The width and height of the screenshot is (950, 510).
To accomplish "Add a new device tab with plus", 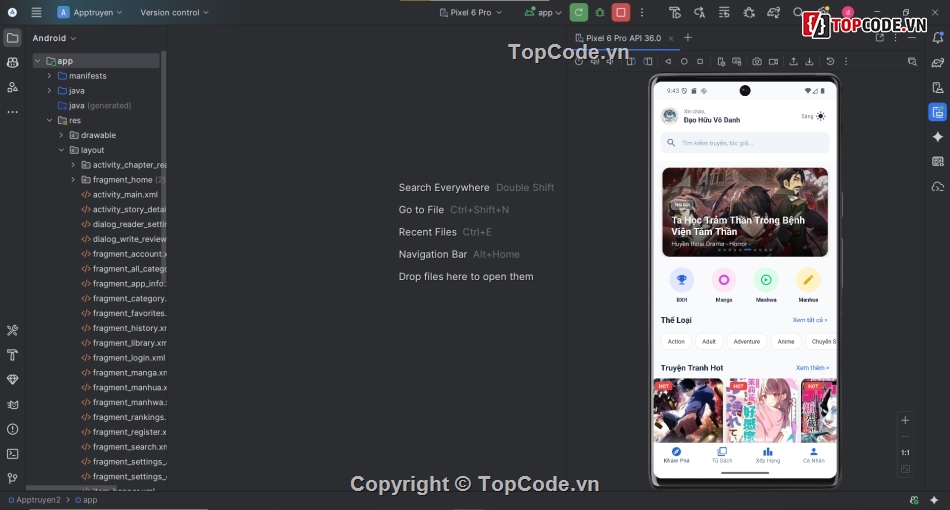I will (688, 38).
